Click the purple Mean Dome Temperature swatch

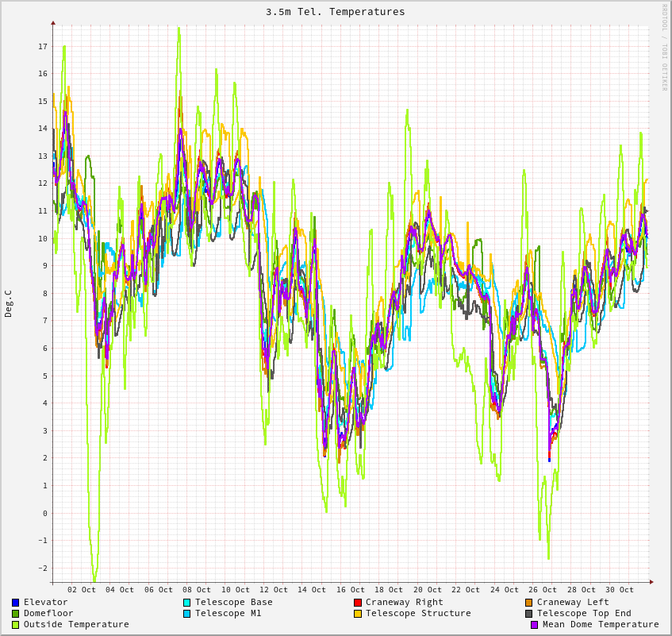pyautogui.click(x=534, y=625)
